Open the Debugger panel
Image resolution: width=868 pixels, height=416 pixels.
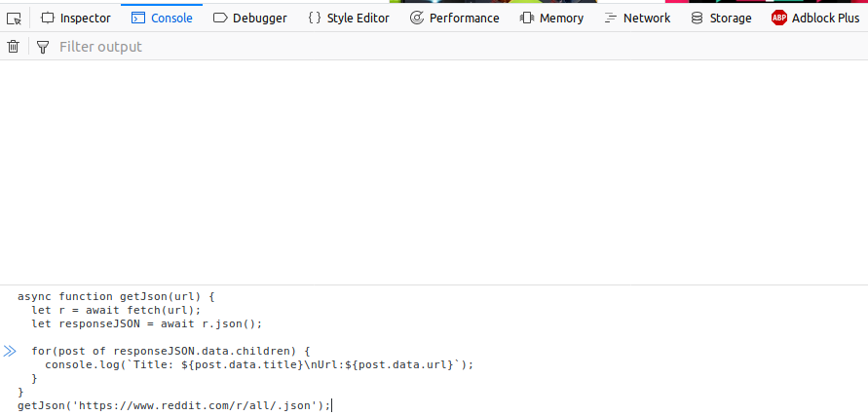coord(249,19)
